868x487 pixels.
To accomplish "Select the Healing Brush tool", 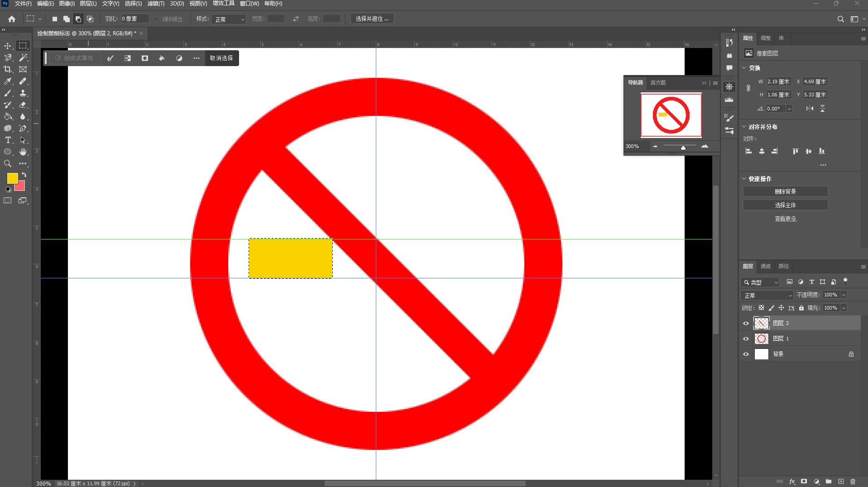I will (23, 81).
